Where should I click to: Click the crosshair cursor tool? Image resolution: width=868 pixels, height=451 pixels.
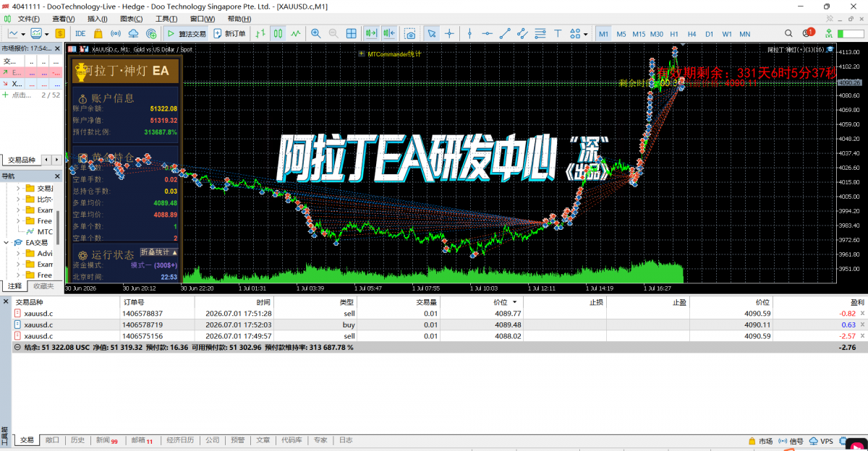(x=450, y=33)
